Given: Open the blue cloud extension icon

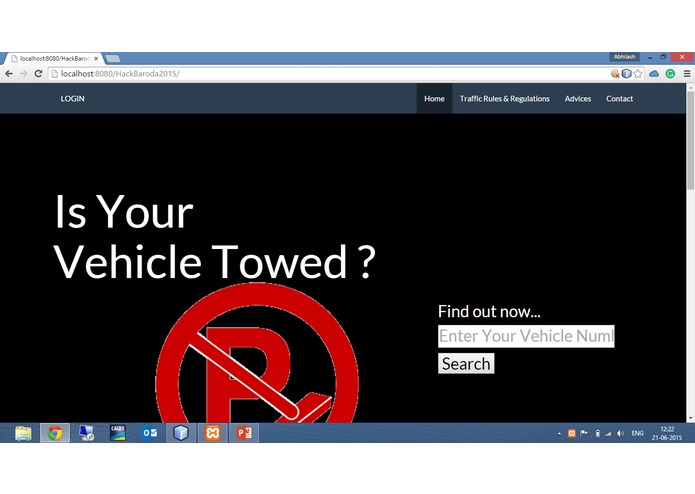Looking at the screenshot, I should pyautogui.click(x=654, y=74).
